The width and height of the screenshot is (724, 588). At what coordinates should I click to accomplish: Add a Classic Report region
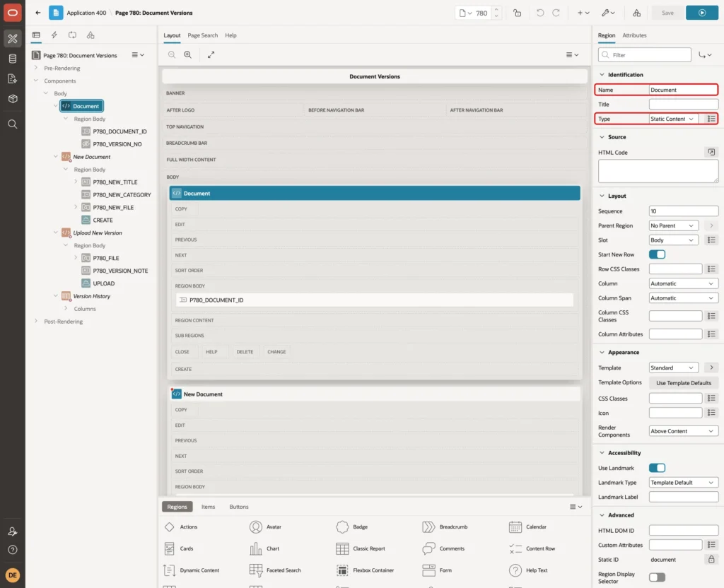click(360, 548)
